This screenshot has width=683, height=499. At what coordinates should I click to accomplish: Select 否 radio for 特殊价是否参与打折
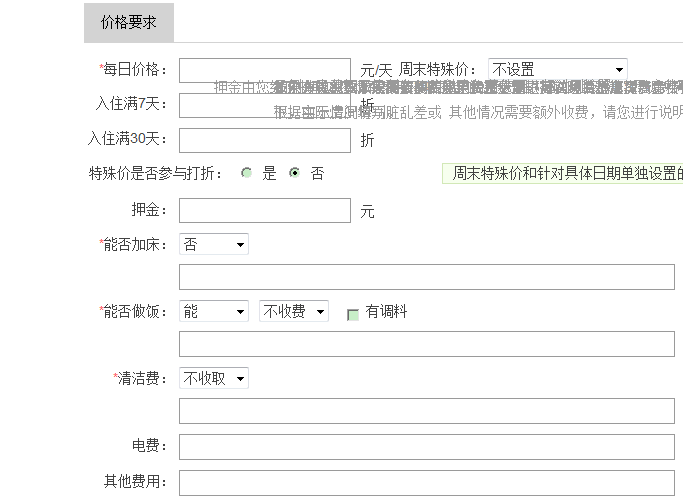(295, 173)
